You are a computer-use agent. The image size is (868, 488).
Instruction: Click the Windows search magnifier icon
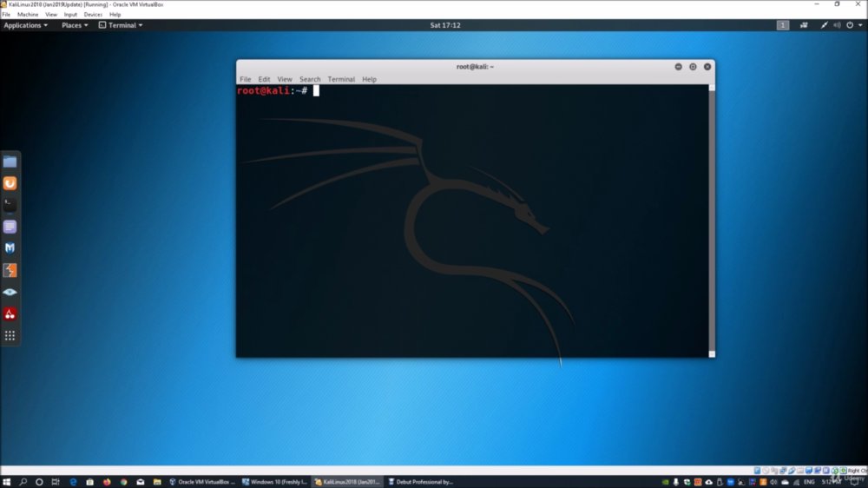23,482
